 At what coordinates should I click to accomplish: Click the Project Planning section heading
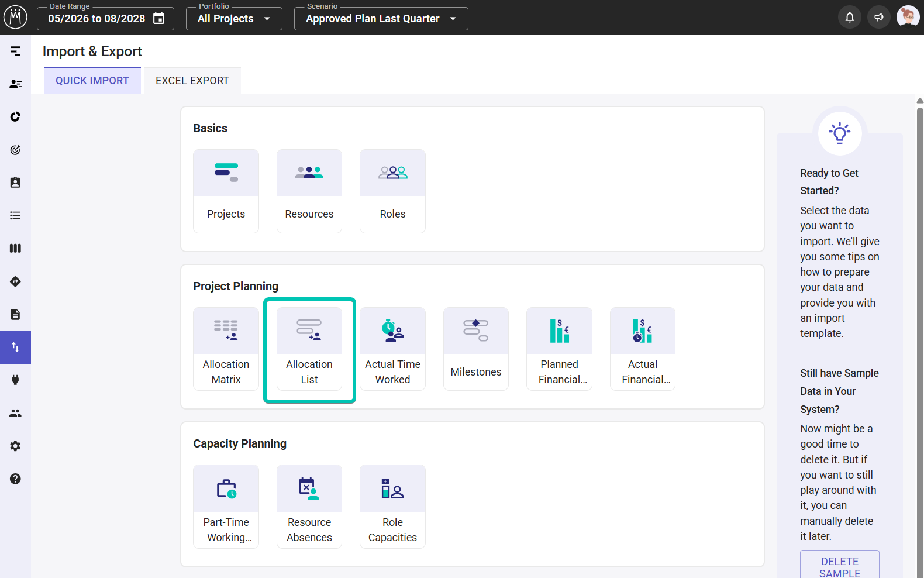(x=236, y=286)
